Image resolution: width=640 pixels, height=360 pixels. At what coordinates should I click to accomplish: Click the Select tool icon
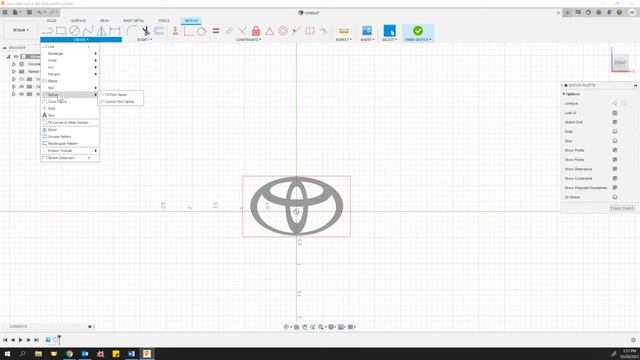389,31
